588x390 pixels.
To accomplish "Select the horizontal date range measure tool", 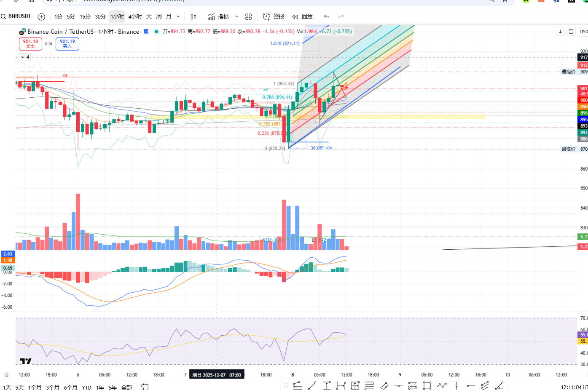I will (x=341, y=385).
